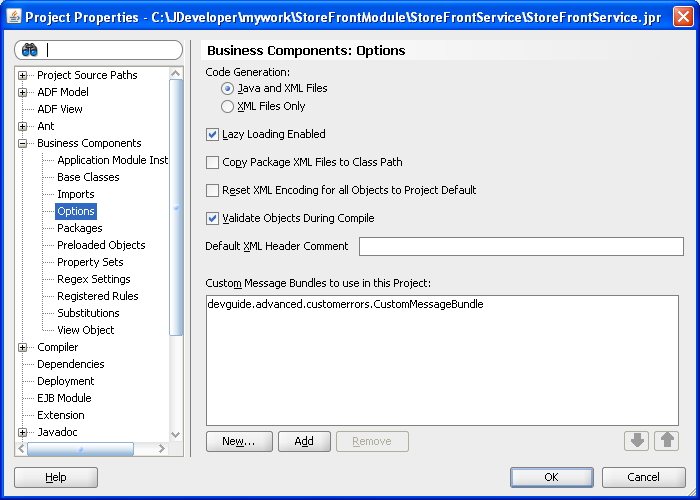Click tree horizontal scrollbar right arrow
Viewport: 700px width, 500px height.
point(162,448)
